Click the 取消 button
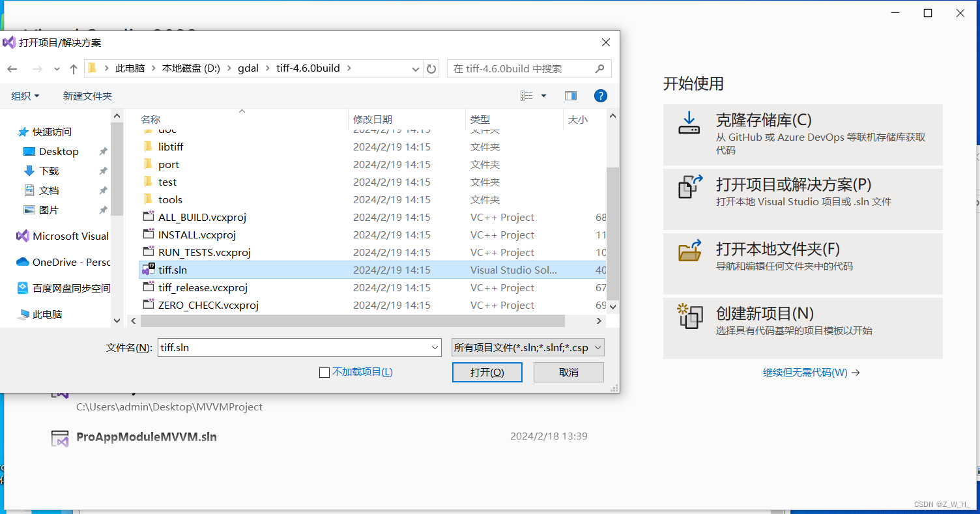Image resolution: width=980 pixels, height=514 pixels. point(569,372)
